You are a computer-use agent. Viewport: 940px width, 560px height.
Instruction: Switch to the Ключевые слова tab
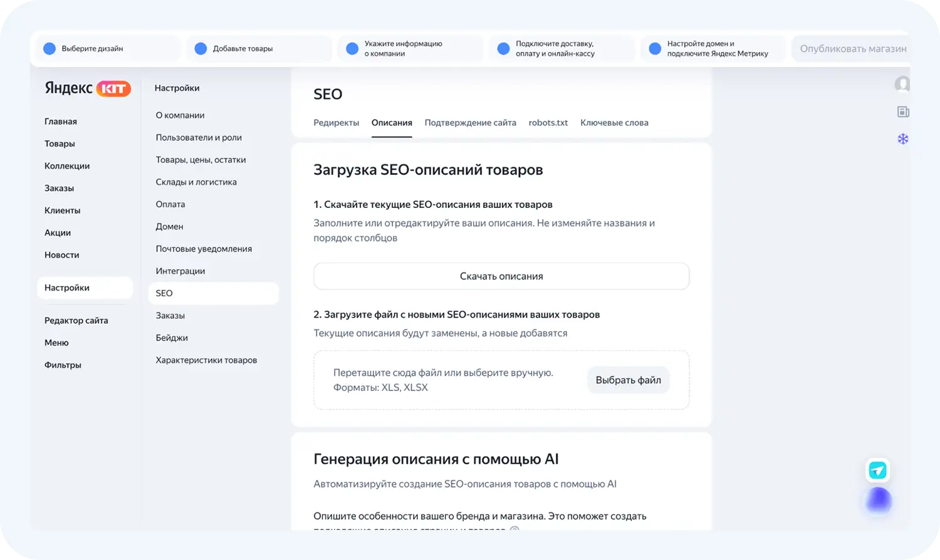click(x=614, y=123)
